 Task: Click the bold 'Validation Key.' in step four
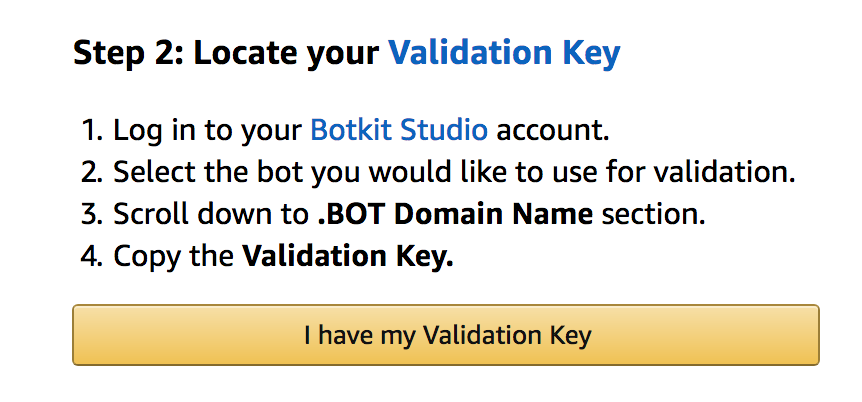tap(348, 256)
